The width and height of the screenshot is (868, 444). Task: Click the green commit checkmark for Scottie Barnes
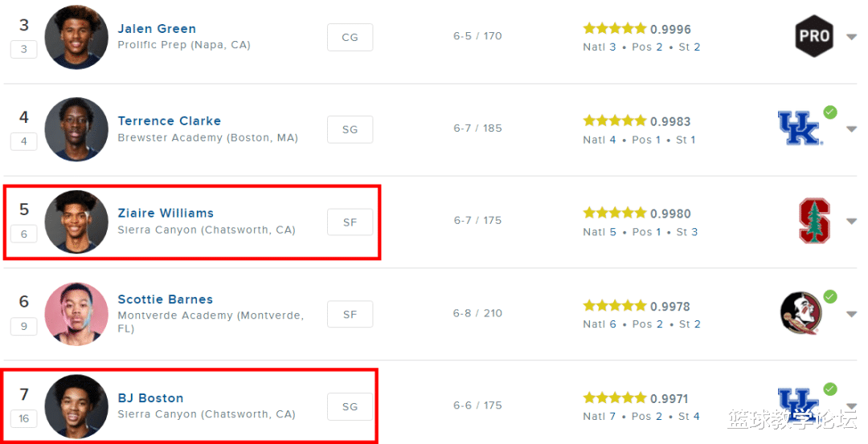[x=830, y=297]
